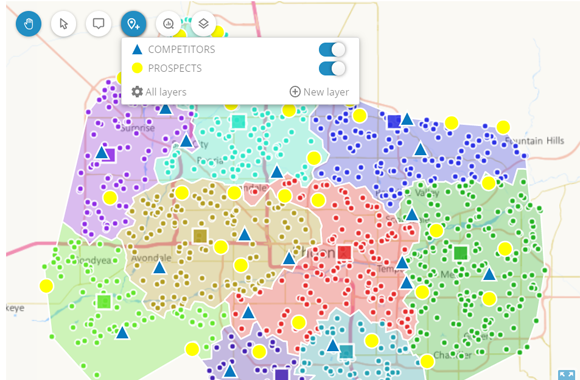Activate the arrow pointer selection tool
580x380 pixels.
click(63, 24)
